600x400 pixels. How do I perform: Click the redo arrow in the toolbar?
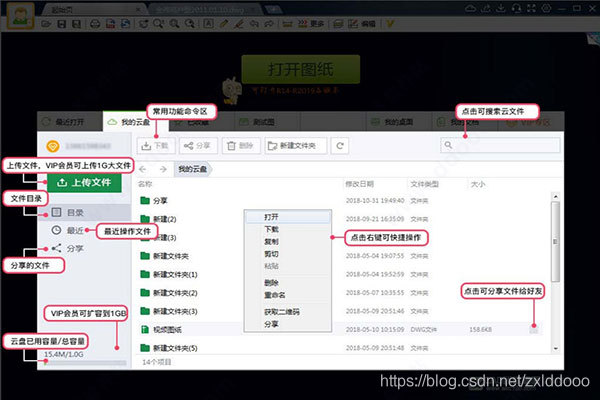coord(269,24)
